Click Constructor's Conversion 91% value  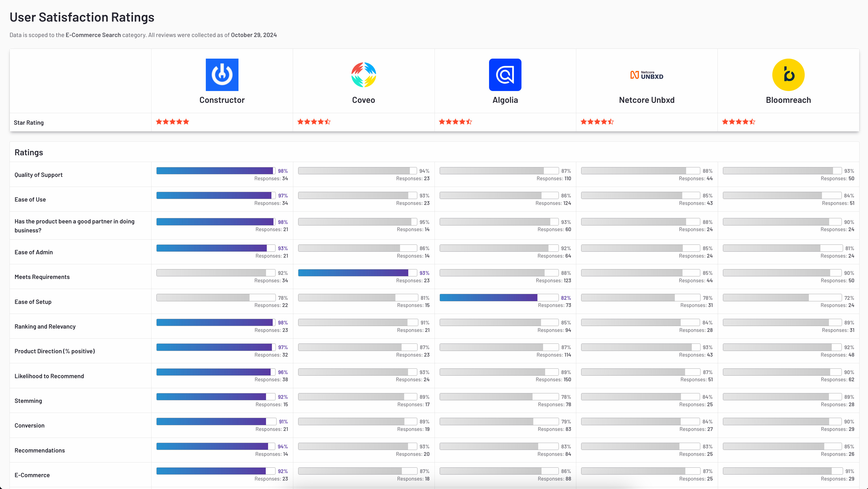pos(283,422)
